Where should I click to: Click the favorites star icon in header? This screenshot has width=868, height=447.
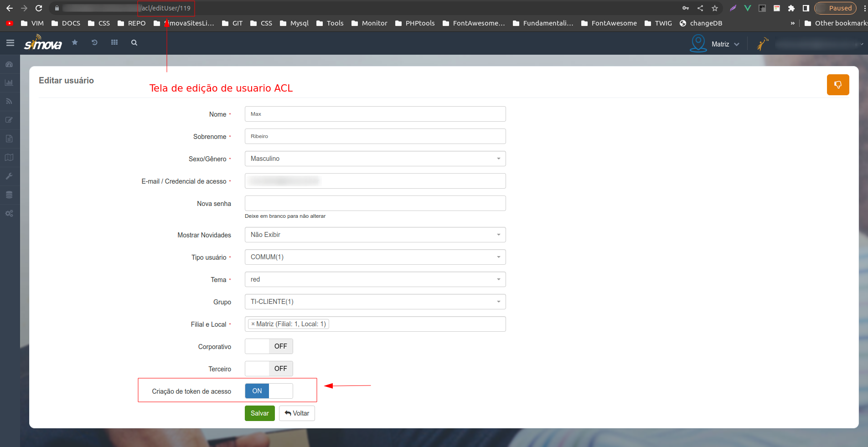(75, 42)
